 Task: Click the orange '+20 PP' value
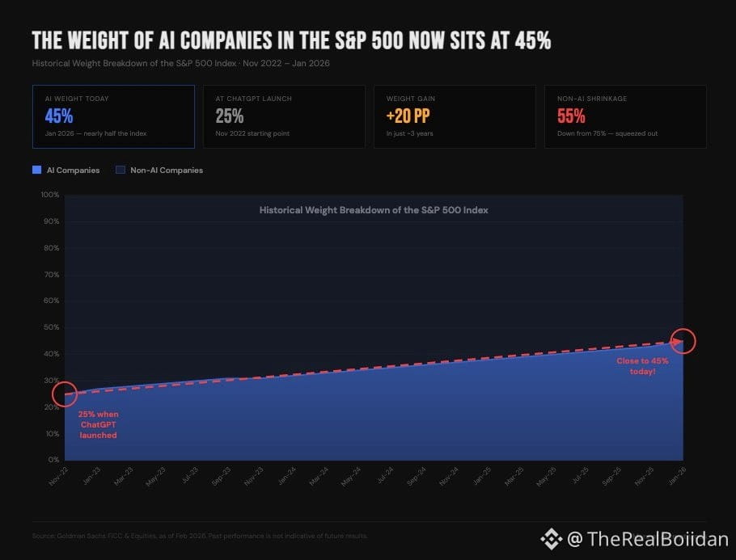coord(408,116)
